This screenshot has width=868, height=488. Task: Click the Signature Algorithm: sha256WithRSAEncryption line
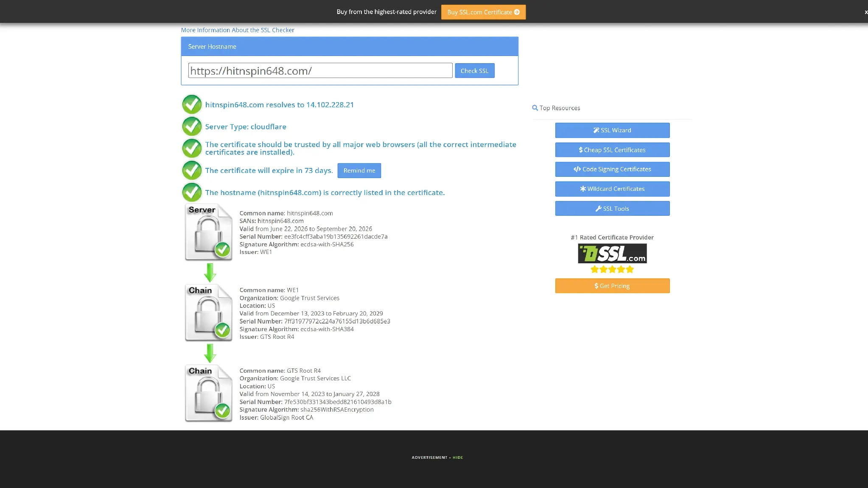pyautogui.click(x=307, y=410)
